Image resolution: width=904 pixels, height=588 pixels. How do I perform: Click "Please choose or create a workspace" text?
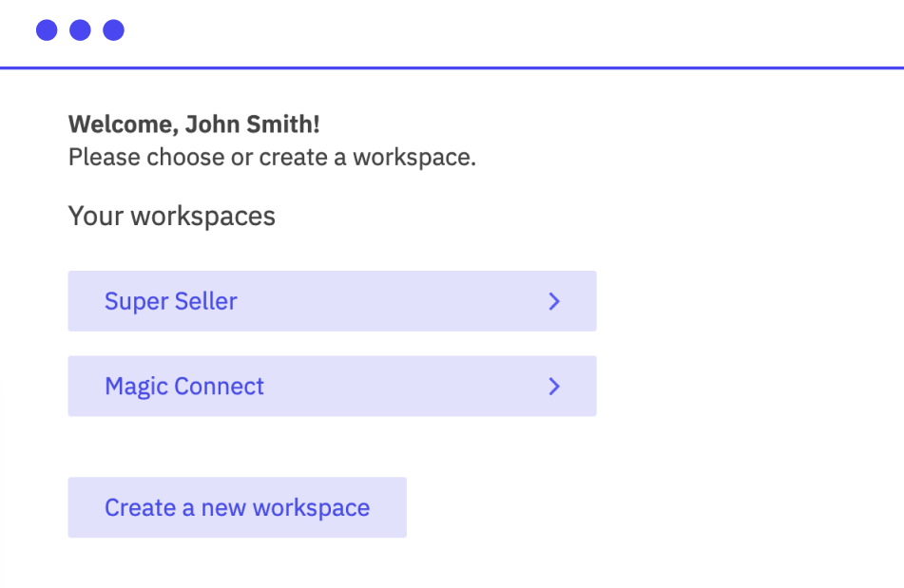coord(272,157)
